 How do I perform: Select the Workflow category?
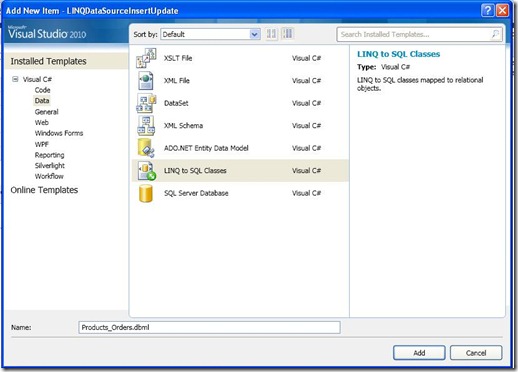click(x=49, y=176)
